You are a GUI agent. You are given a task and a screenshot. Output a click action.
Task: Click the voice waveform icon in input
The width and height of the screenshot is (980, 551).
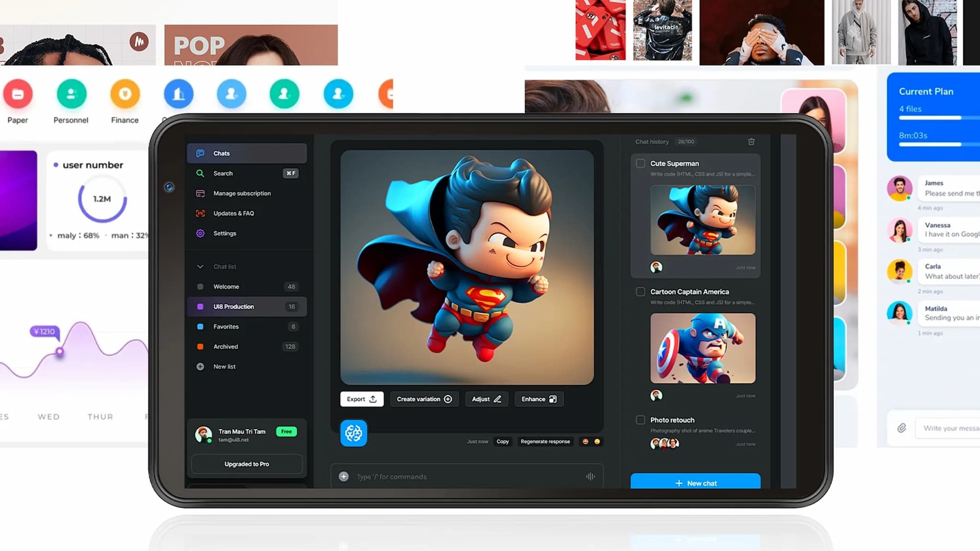click(x=591, y=477)
